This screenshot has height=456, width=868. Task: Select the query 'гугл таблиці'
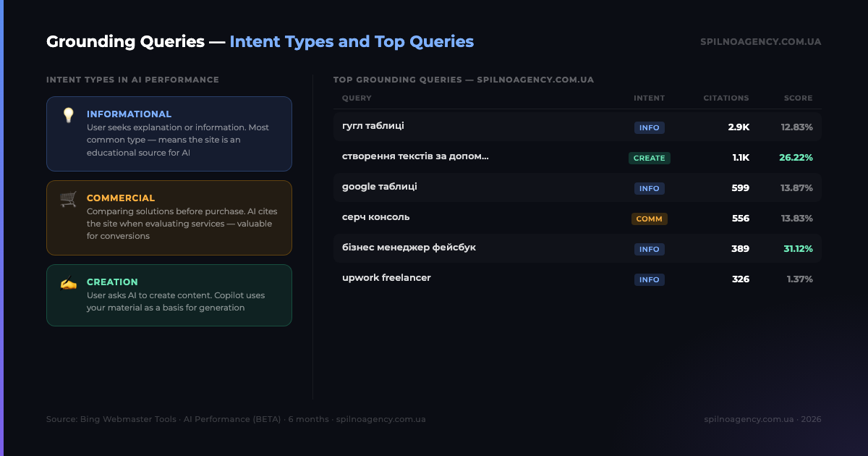[373, 126]
